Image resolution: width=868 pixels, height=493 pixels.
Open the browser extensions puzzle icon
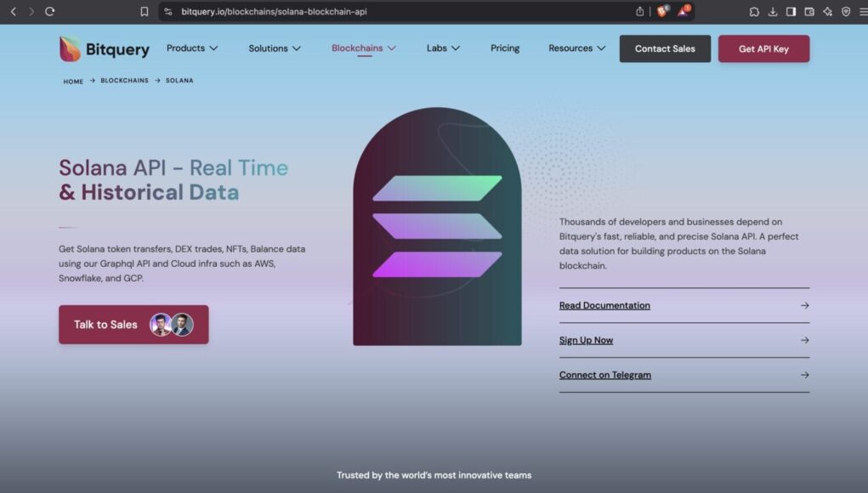click(x=754, y=12)
